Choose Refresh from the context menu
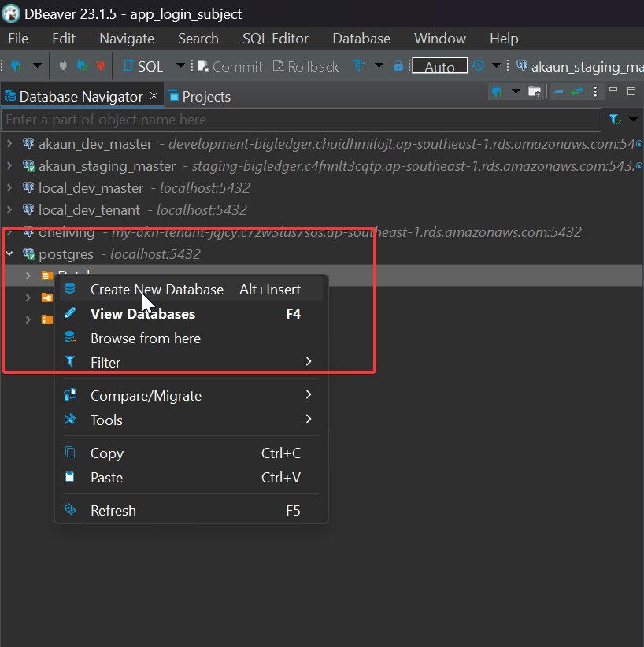Image resolution: width=644 pixels, height=647 pixels. [x=191, y=510]
